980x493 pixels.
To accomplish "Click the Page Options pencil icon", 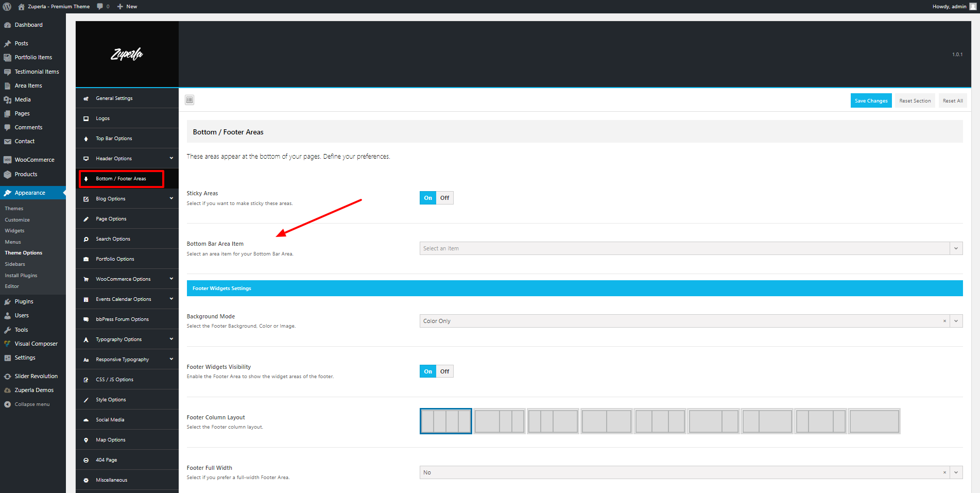I will (86, 219).
